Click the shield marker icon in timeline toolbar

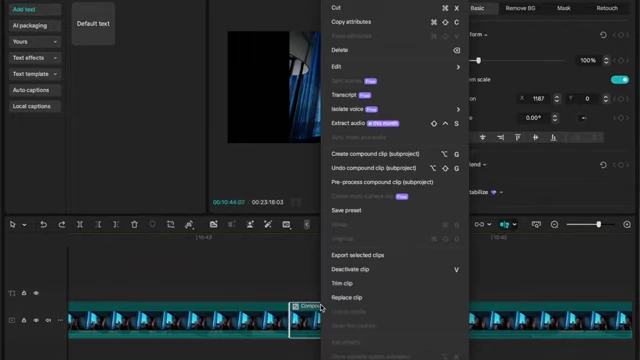coord(152,224)
